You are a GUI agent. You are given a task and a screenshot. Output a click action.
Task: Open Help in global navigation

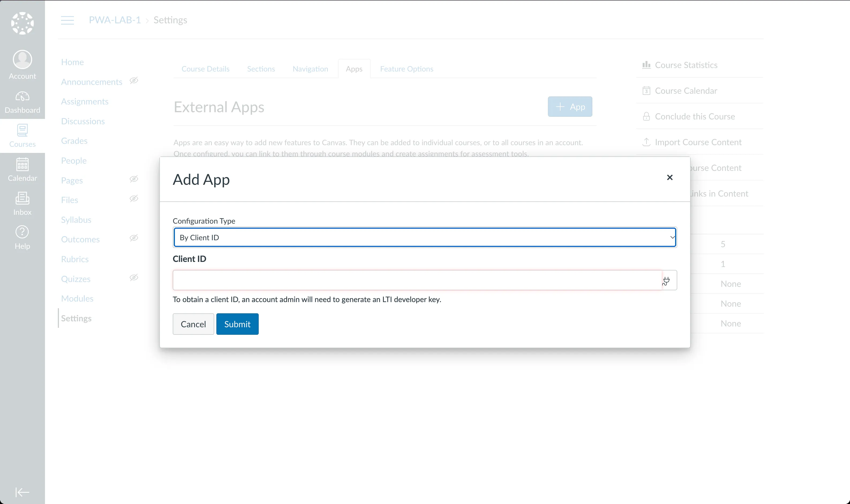coord(22,238)
